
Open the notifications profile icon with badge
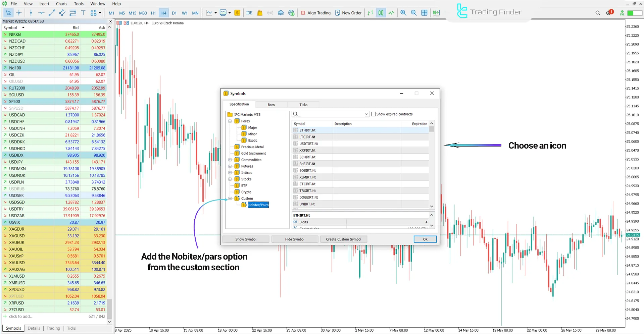click(608, 13)
